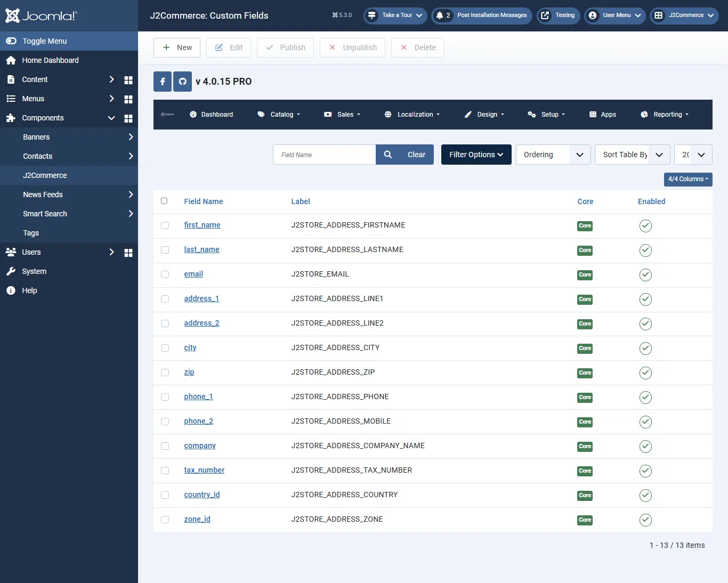Sort by Enabled column header
This screenshot has width=728, height=583.
[651, 201]
